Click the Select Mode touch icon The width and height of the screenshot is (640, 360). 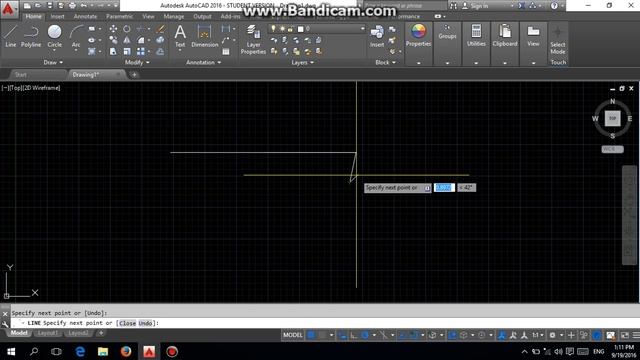(x=558, y=40)
